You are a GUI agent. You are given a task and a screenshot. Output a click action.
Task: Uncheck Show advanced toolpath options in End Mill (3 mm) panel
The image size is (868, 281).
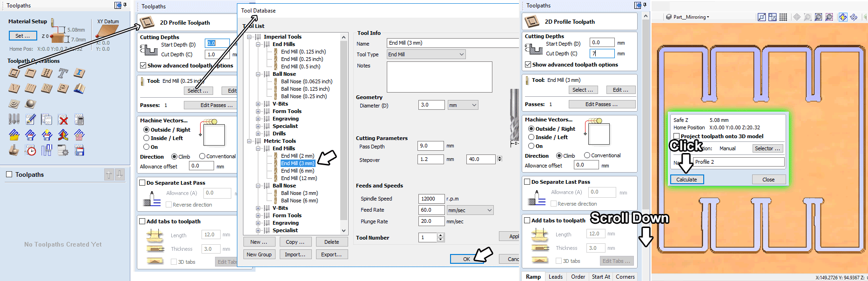(x=528, y=65)
